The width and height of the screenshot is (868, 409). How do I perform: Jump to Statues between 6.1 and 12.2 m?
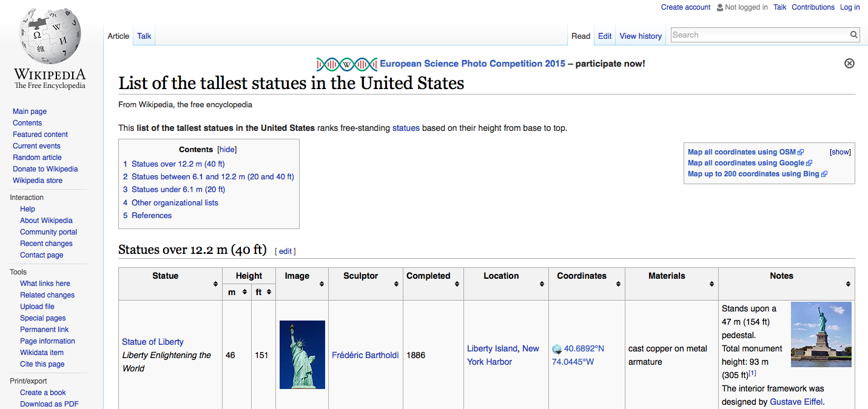(x=209, y=177)
